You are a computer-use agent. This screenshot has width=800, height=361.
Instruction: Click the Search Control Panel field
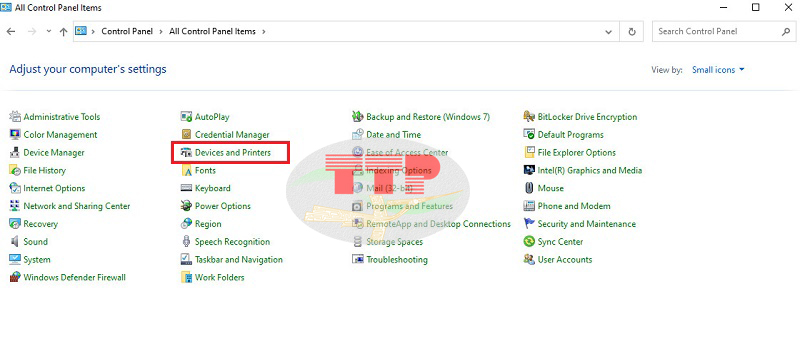pyautogui.click(x=718, y=32)
